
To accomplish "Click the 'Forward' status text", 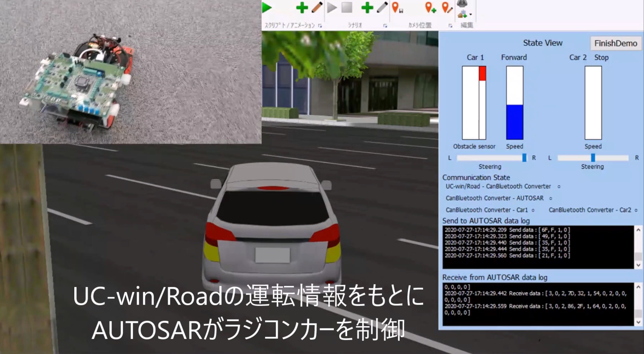I will (514, 58).
